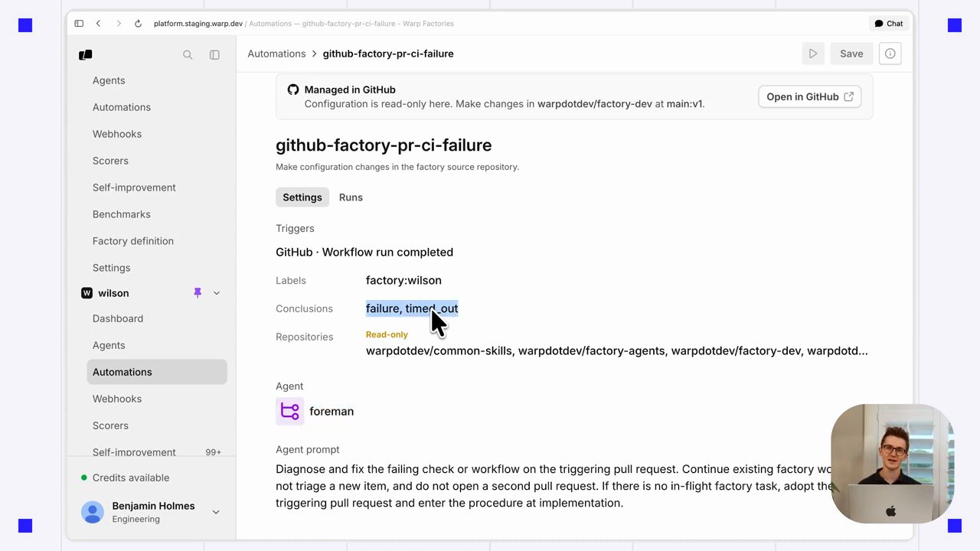980x551 pixels.
Task: Click Benjamin Holmes's avatar
Action: pos(93,512)
